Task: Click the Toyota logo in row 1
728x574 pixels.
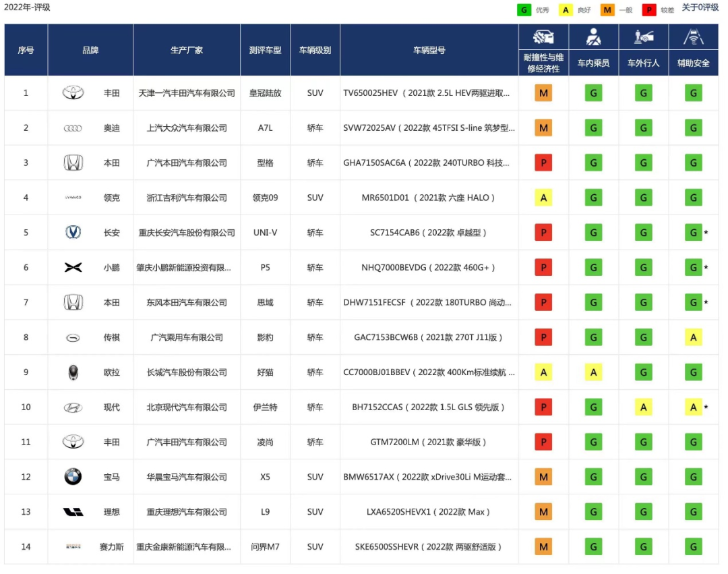Action: (73, 93)
